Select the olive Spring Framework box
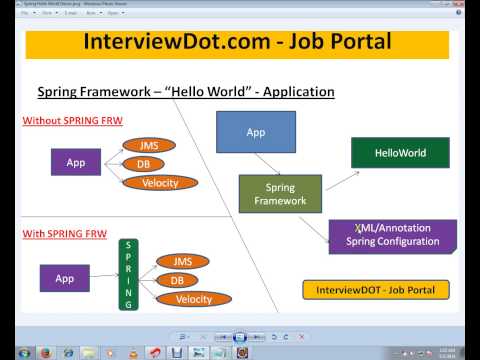This screenshot has height=360, width=480. coord(280,194)
